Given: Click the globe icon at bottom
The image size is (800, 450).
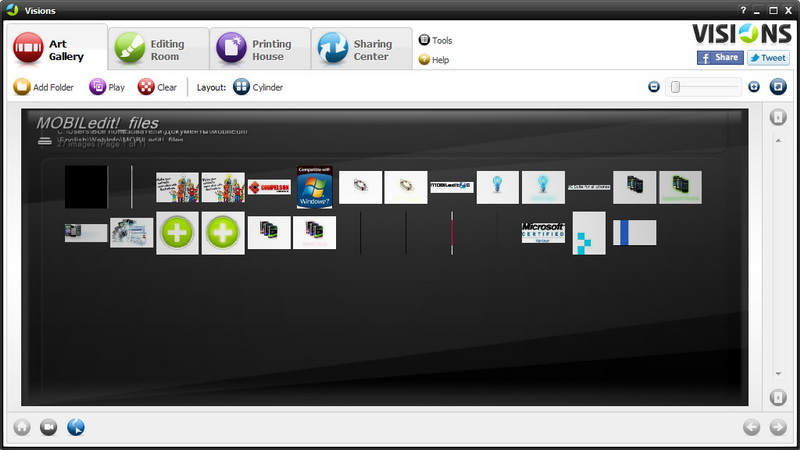Looking at the screenshot, I should tap(76, 427).
